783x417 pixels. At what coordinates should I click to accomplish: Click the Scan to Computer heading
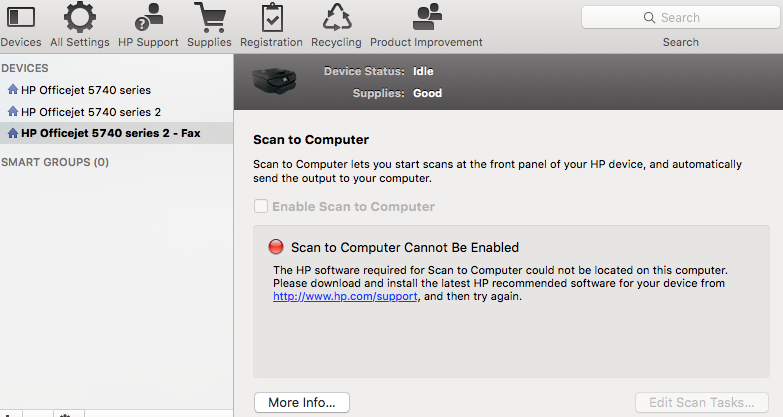[311, 140]
